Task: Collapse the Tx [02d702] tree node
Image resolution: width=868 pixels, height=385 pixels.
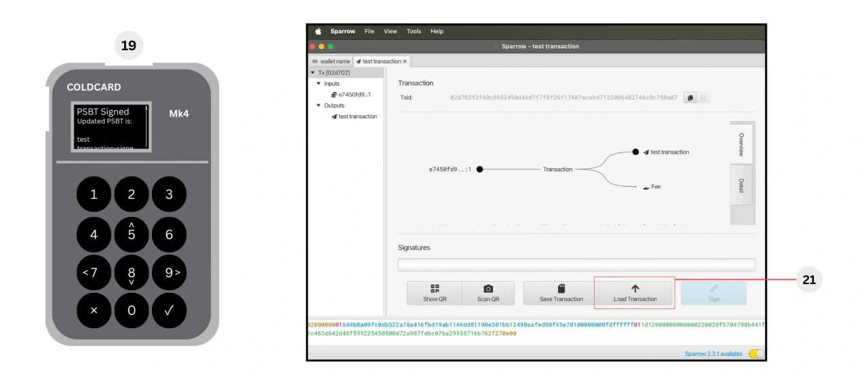Action: tap(313, 73)
